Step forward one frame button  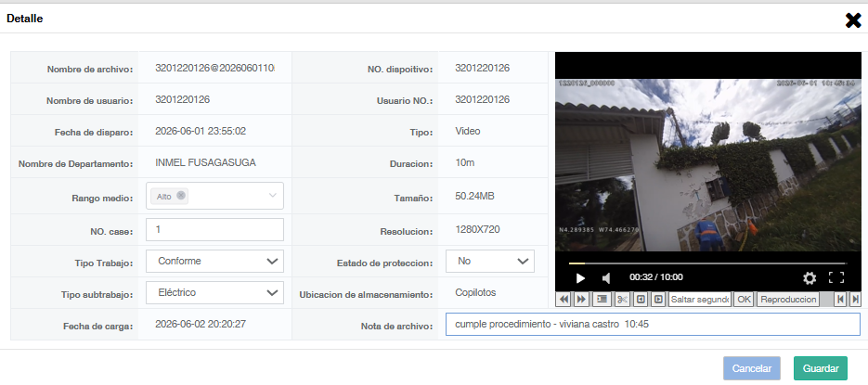coord(658,300)
